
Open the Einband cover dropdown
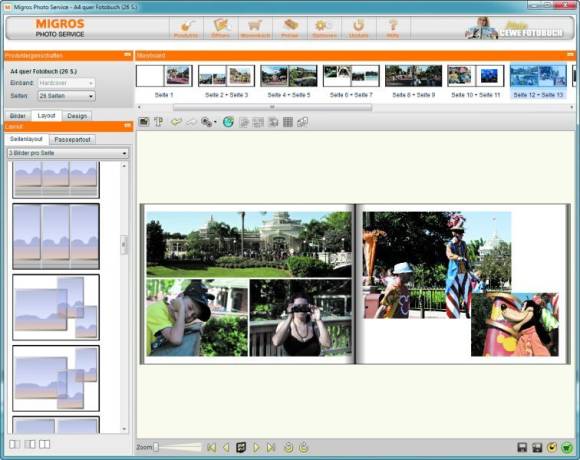(x=66, y=83)
